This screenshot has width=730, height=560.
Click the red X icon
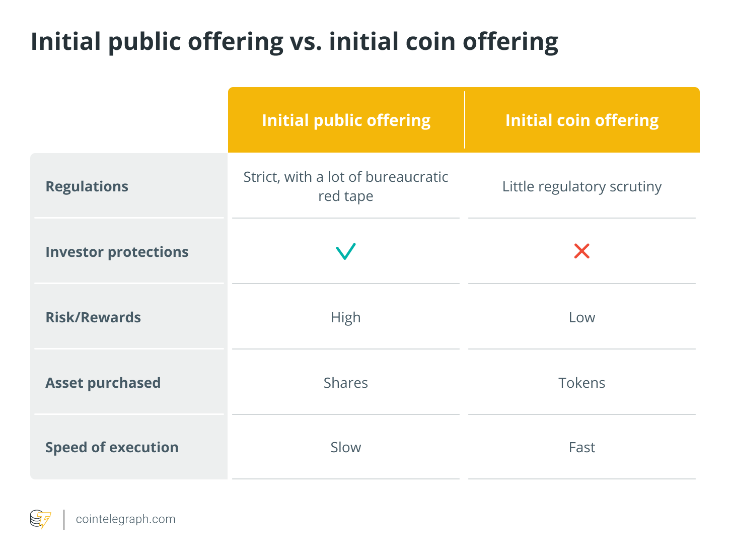pos(582,251)
